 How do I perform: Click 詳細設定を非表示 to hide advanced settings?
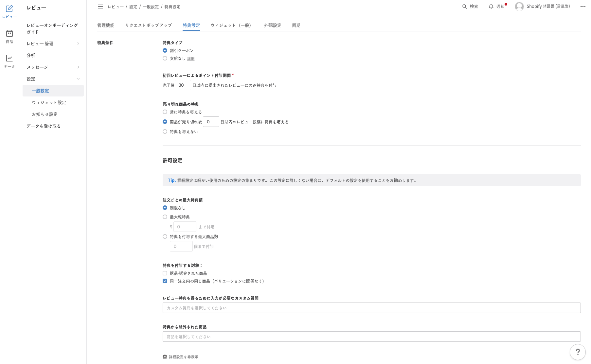[183, 357]
